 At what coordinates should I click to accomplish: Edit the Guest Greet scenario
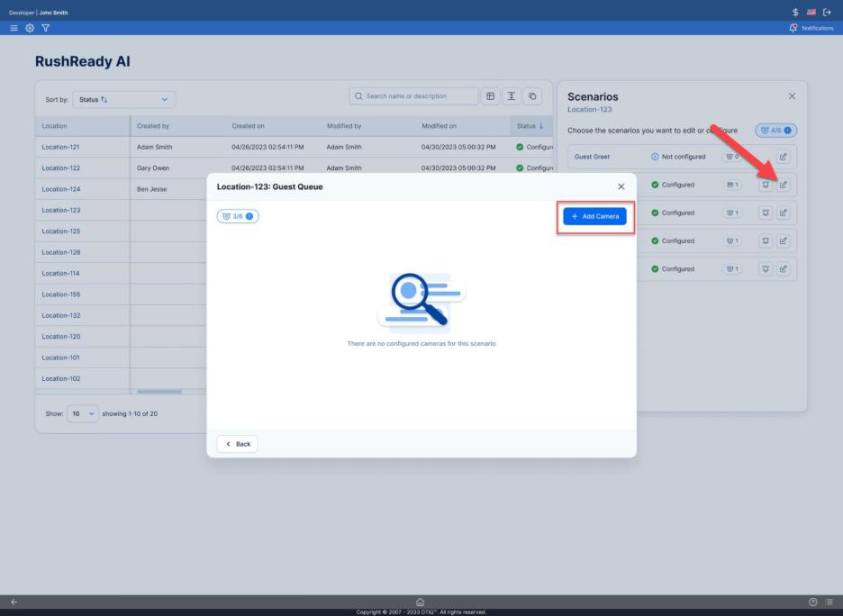tap(783, 157)
